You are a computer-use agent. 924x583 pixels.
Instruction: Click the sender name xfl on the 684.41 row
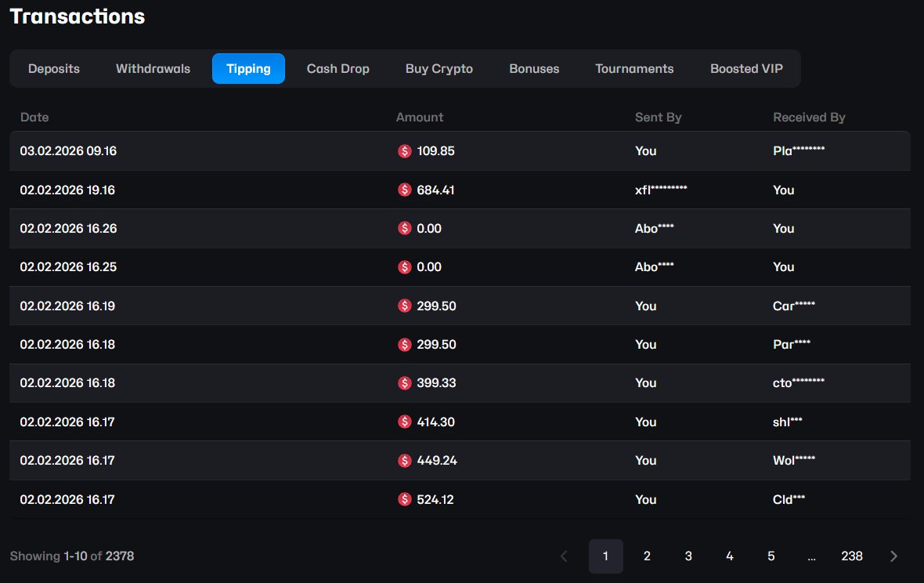(662, 190)
